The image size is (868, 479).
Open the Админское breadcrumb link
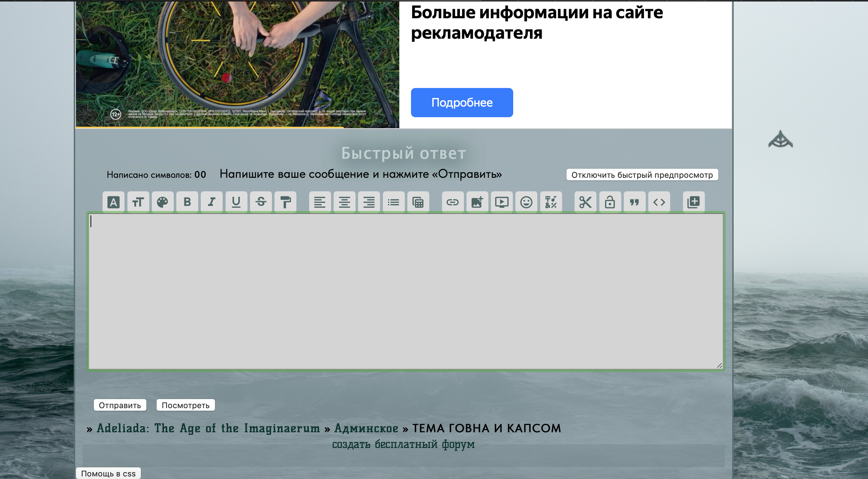366,428
